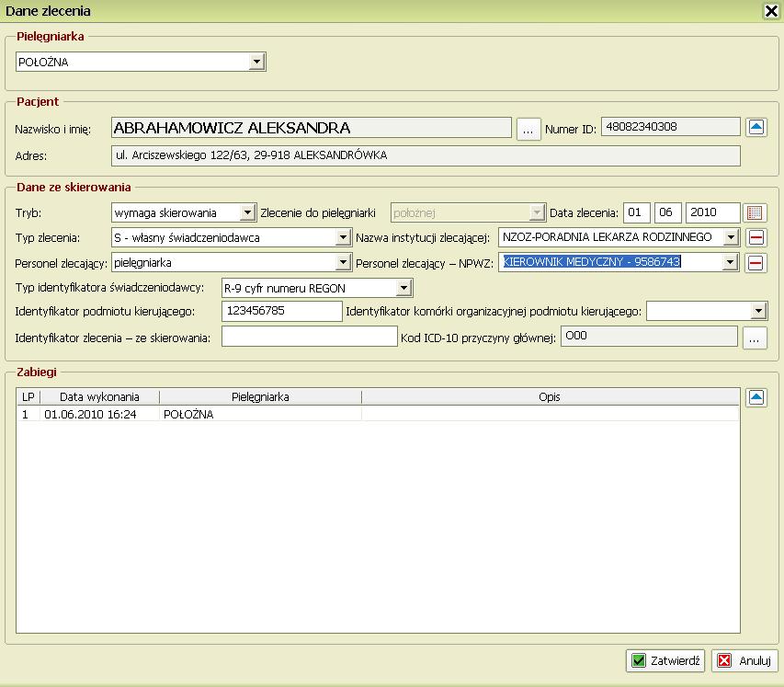Screen dimensions: 784x687
Task: Open patient lookup with ellipsis next to name
Action: pyautogui.click(x=528, y=129)
